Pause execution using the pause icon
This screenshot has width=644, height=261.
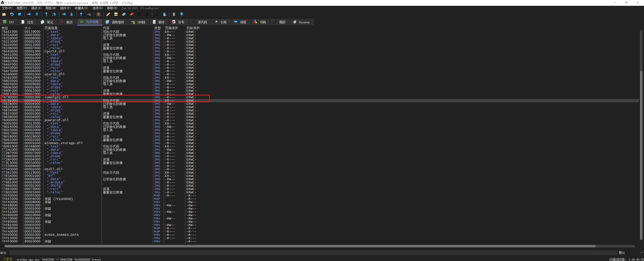coord(37,14)
